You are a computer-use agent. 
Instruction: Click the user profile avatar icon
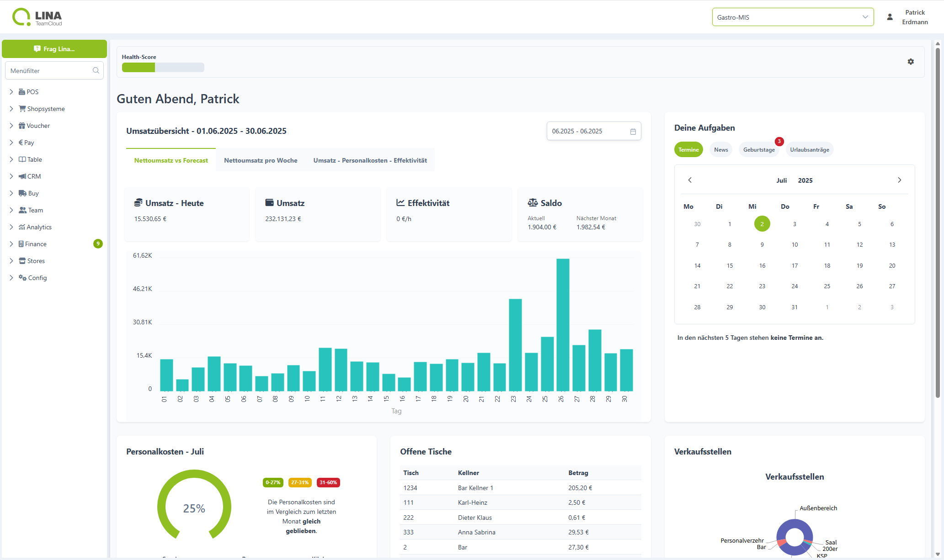890,17
